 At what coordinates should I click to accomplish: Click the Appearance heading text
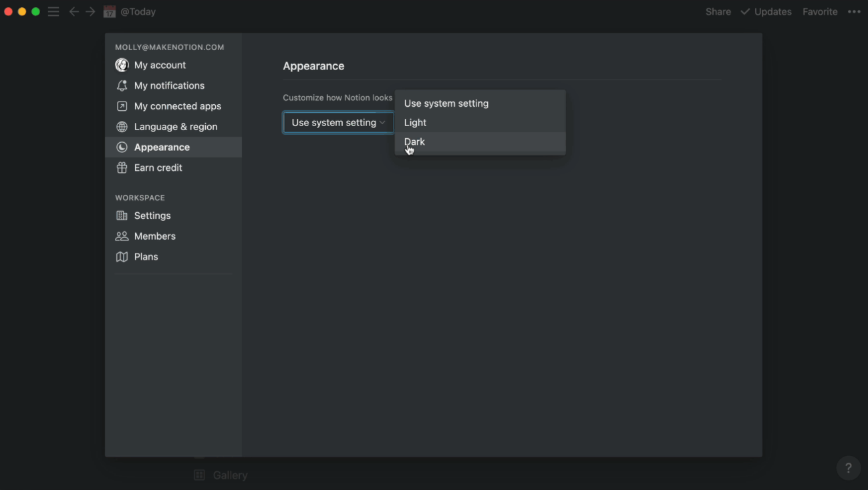tap(313, 66)
